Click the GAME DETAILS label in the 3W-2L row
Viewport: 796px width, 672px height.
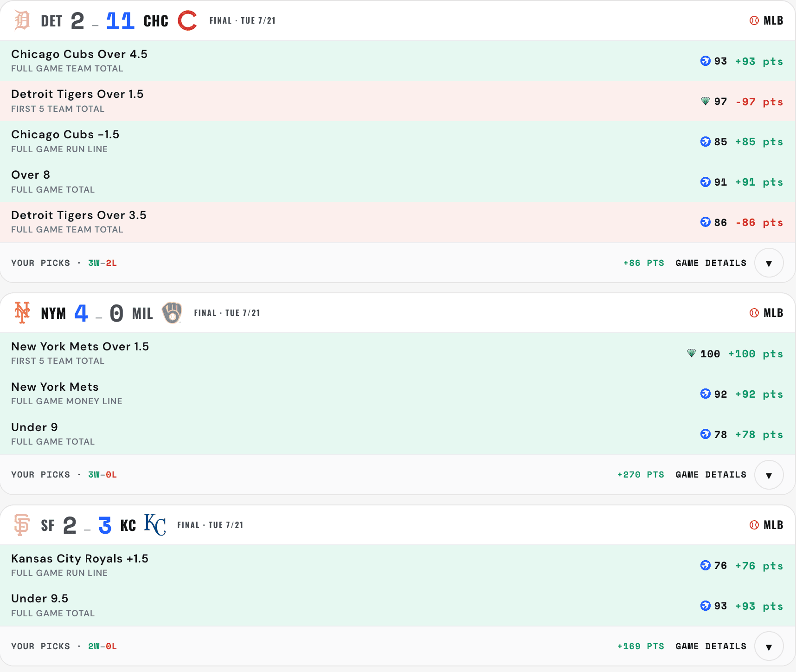[711, 263]
